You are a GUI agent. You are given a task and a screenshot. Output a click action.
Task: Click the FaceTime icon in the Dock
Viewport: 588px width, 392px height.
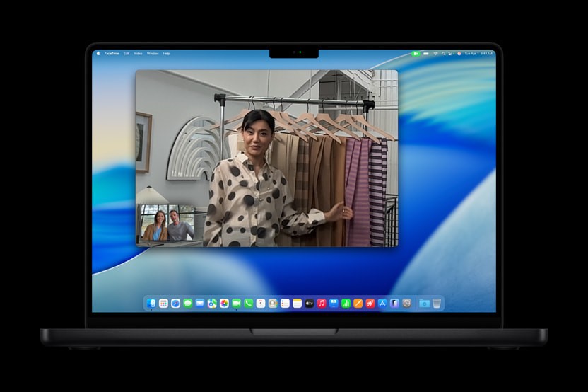coord(236,304)
